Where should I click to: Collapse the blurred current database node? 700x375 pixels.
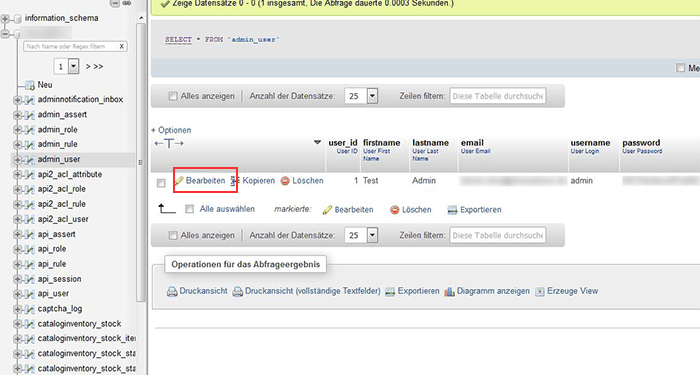[x=5, y=33]
